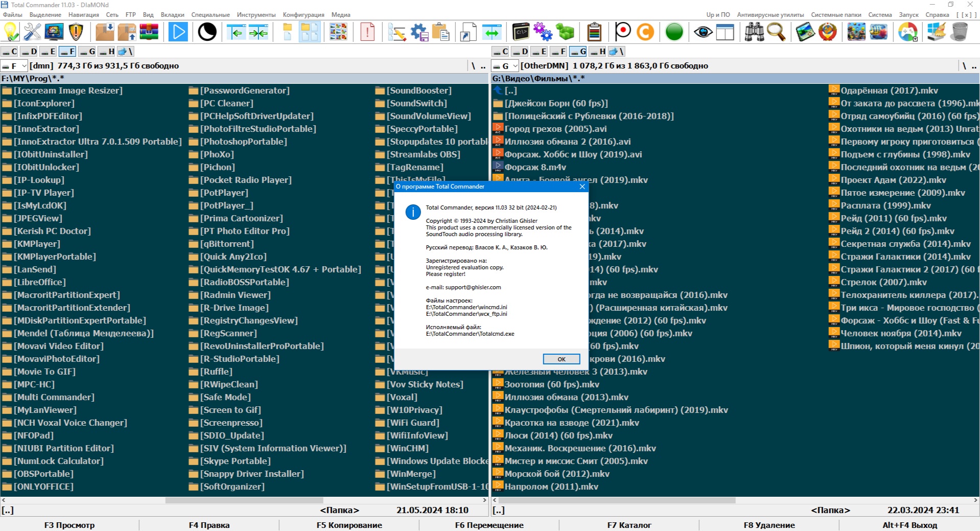This screenshot has height=531, width=980.
Task: Toggle the dark mode half-moon icon
Action: (x=207, y=32)
